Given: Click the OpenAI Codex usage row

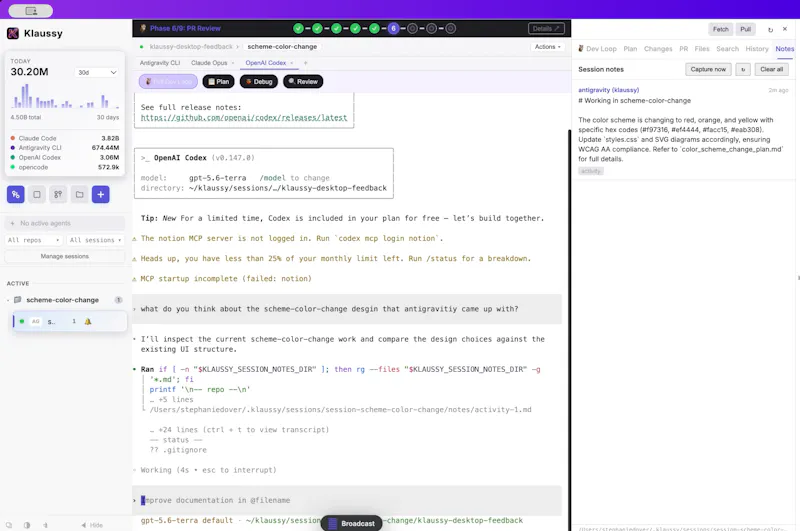Looking at the screenshot, I should coord(65,158).
